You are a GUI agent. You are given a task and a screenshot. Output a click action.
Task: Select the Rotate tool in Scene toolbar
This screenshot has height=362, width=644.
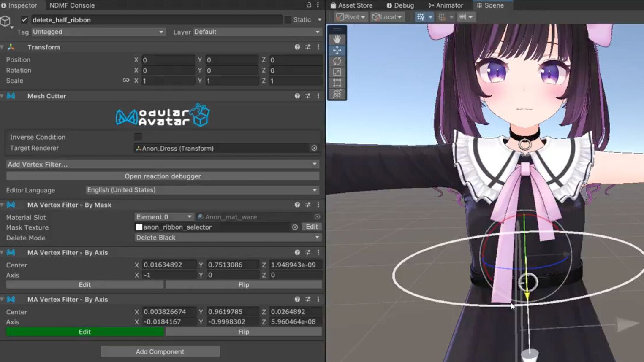[x=337, y=61]
